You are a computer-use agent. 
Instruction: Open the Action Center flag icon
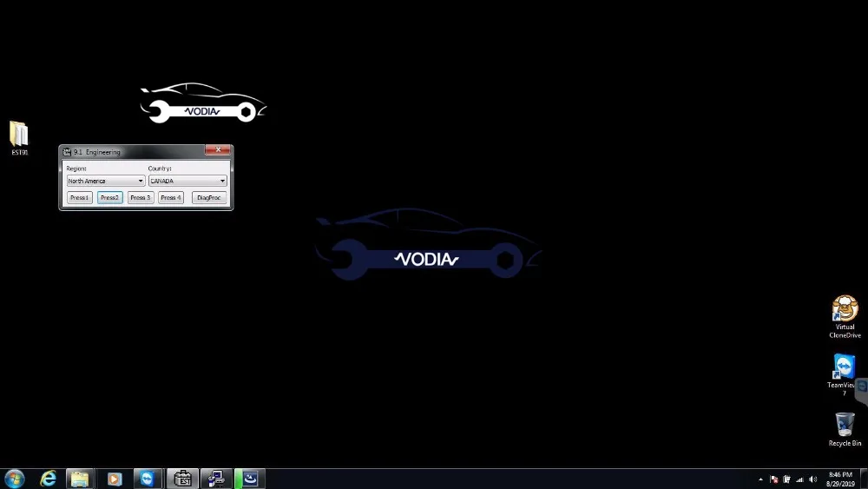click(774, 479)
